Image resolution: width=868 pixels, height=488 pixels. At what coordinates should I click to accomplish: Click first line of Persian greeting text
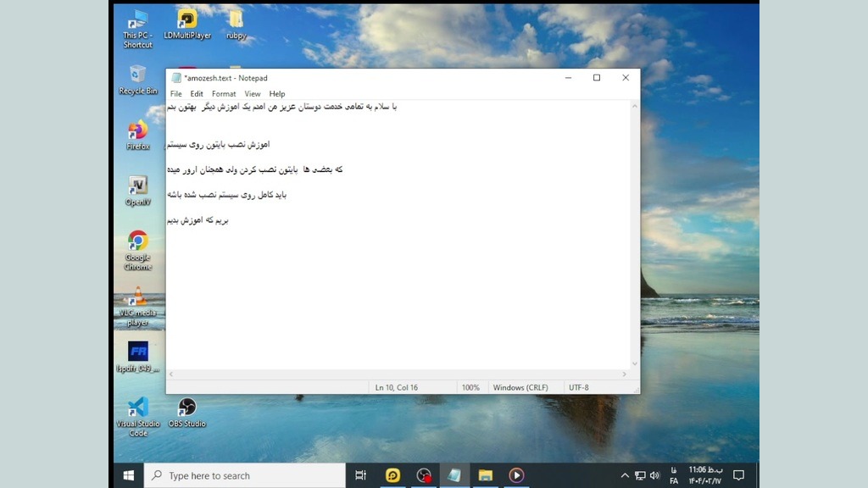point(281,106)
